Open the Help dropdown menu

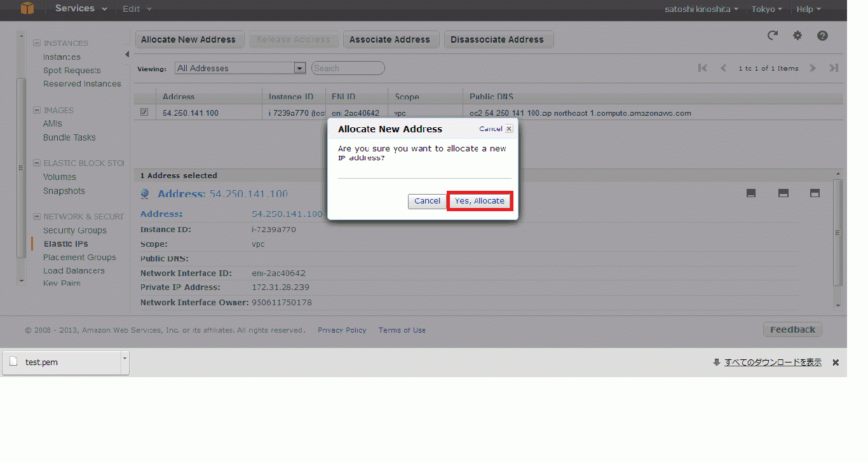click(809, 9)
